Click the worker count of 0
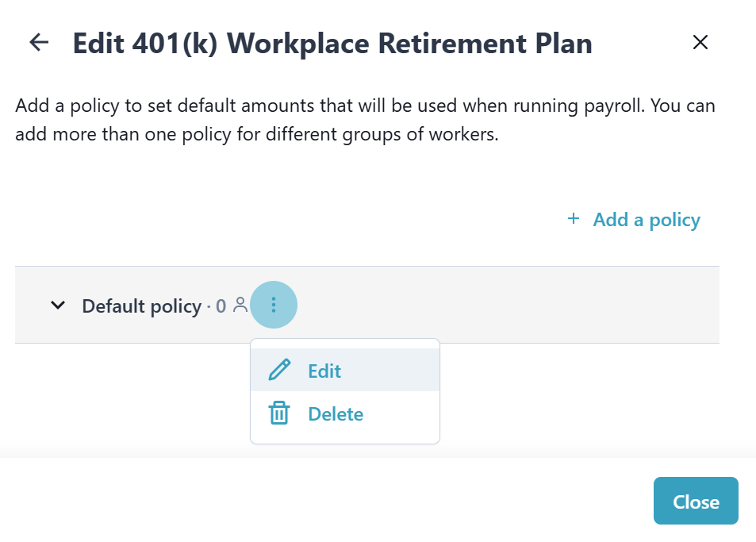This screenshot has width=756, height=542. click(221, 306)
